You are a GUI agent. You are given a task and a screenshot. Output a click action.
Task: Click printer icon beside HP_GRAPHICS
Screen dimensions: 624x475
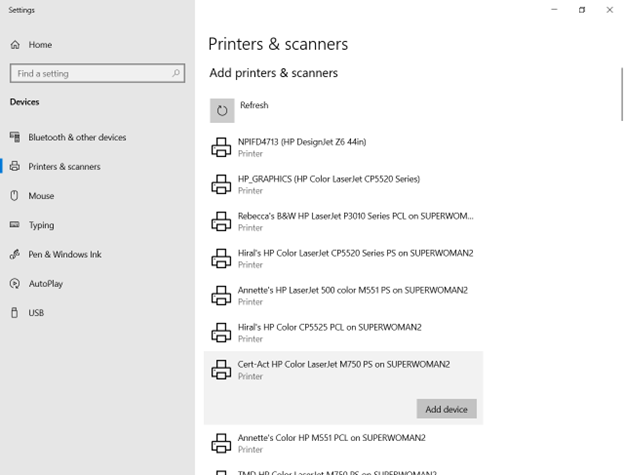click(x=221, y=185)
